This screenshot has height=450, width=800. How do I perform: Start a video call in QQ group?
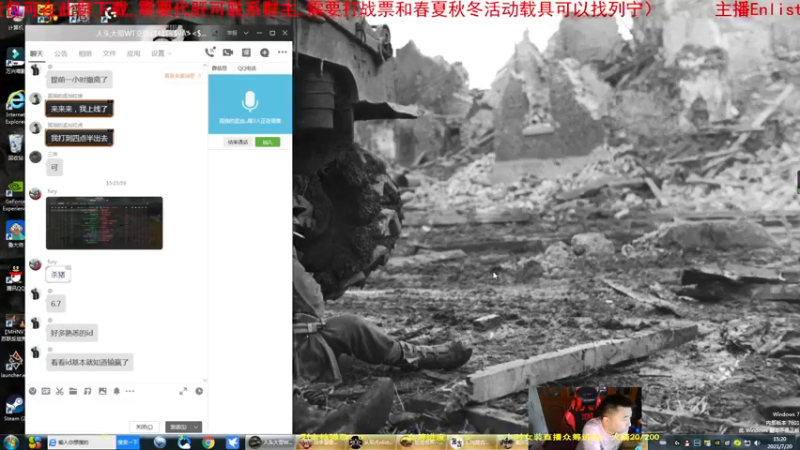pyautogui.click(x=228, y=52)
